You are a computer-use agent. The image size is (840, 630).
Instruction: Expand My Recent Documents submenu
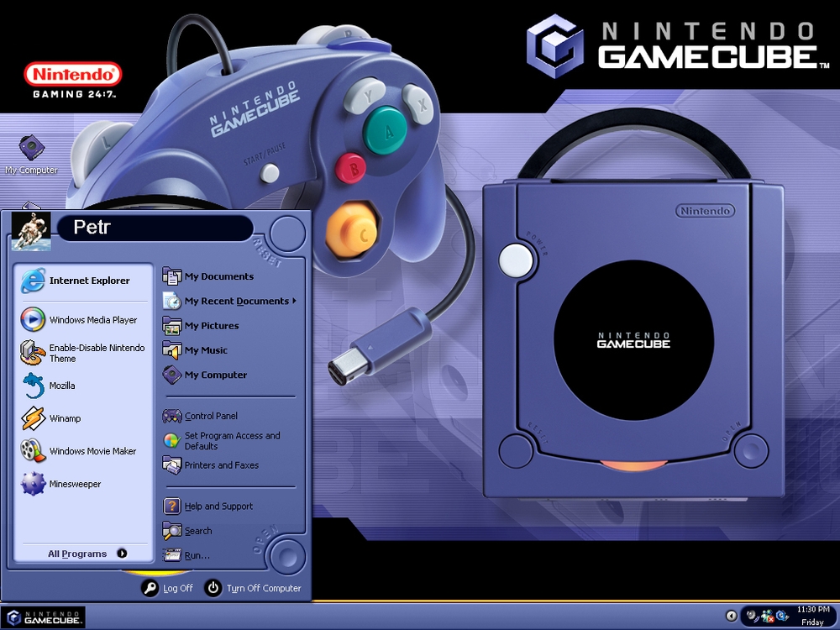(x=229, y=301)
